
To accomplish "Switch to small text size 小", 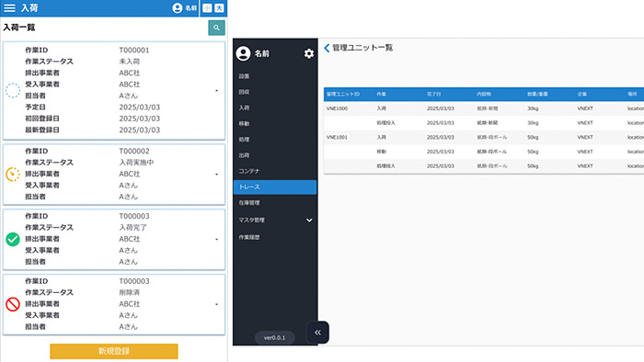I will click(x=207, y=7).
